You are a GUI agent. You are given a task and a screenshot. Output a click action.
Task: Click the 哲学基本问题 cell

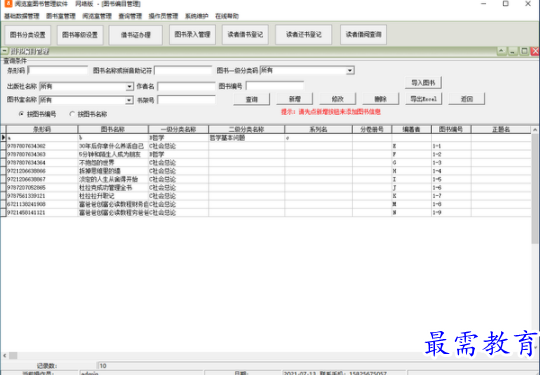[247, 138]
